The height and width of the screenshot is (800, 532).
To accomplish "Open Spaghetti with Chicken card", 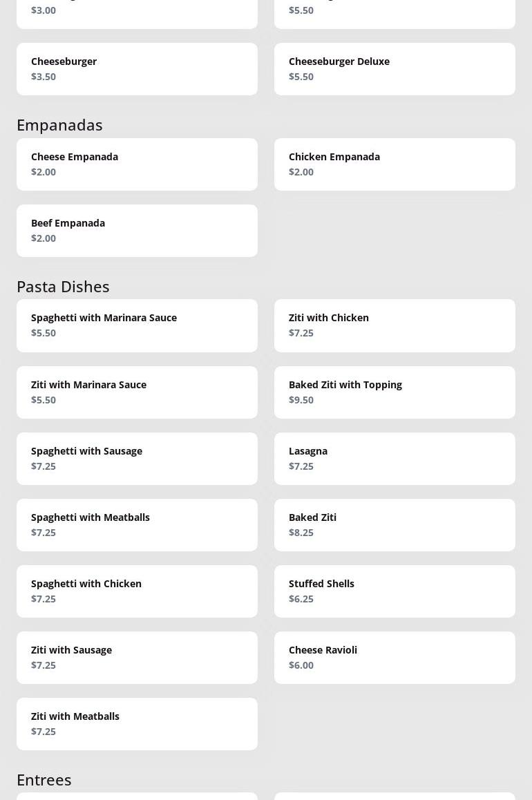I will (137, 591).
